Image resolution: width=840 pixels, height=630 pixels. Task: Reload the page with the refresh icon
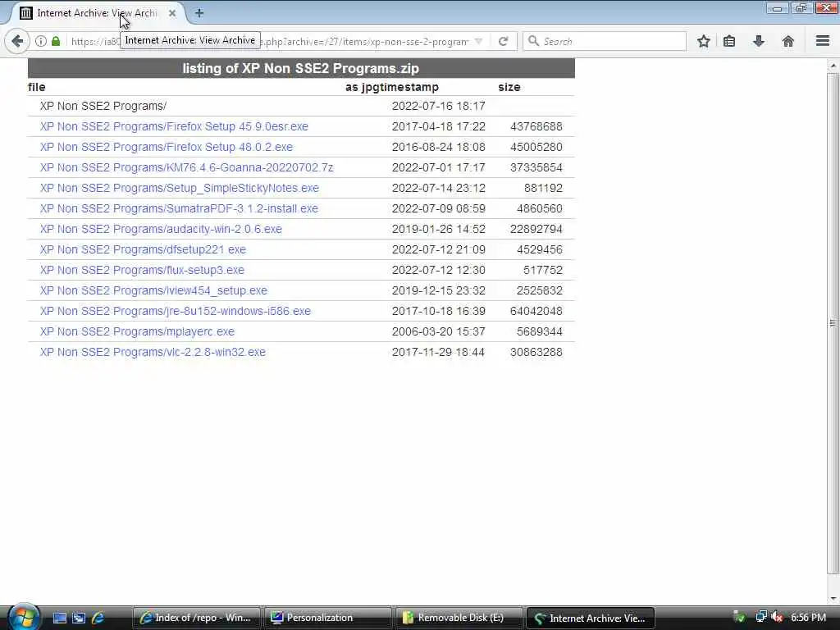tap(503, 41)
